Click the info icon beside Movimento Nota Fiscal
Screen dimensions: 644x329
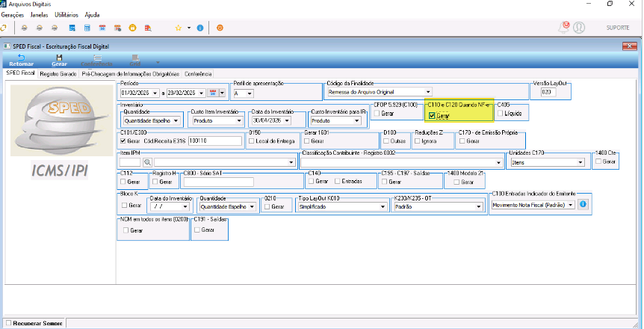(x=583, y=204)
